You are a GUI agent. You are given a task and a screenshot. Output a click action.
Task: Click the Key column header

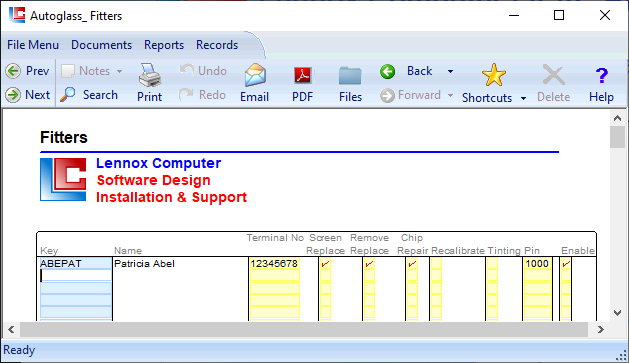tap(49, 251)
